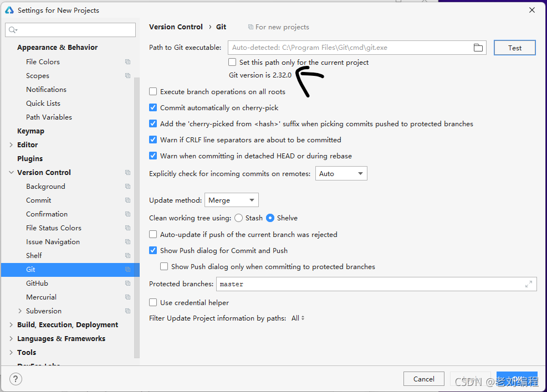Open Path Variables settings page
Viewport: 547px width, 392px height.
pos(49,117)
